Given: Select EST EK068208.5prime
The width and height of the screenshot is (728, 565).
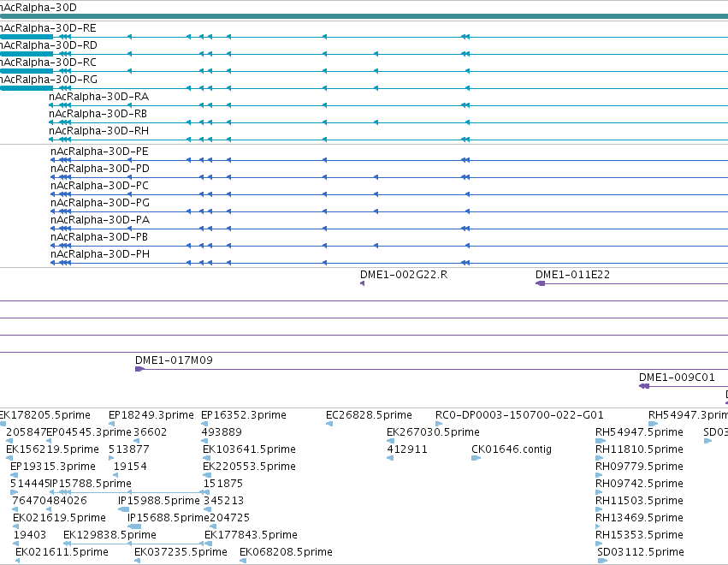Looking at the screenshot, I should (x=286, y=552).
